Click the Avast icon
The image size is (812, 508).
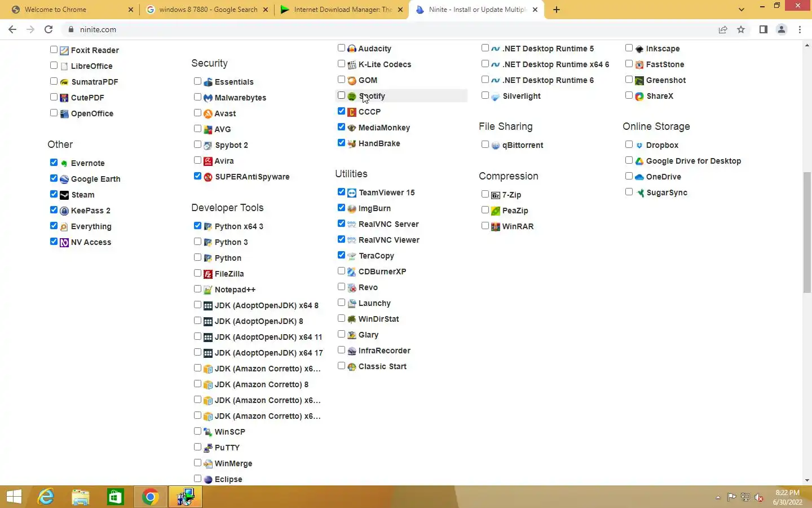click(x=208, y=114)
